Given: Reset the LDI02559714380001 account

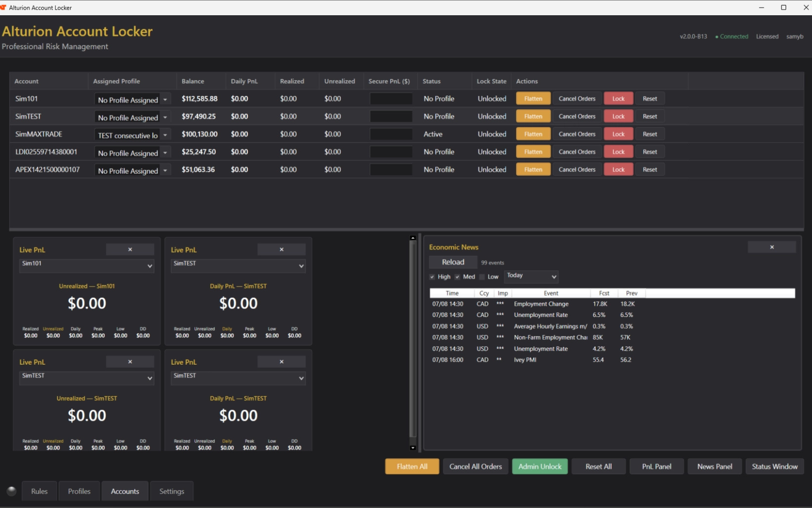Looking at the screenshot, I should (650, 152).
